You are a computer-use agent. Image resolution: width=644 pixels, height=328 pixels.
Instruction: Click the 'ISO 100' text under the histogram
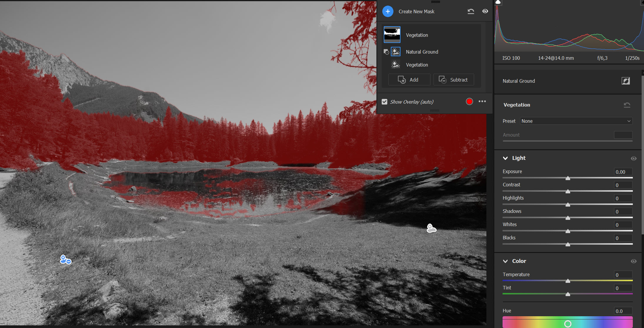(511, 58)
